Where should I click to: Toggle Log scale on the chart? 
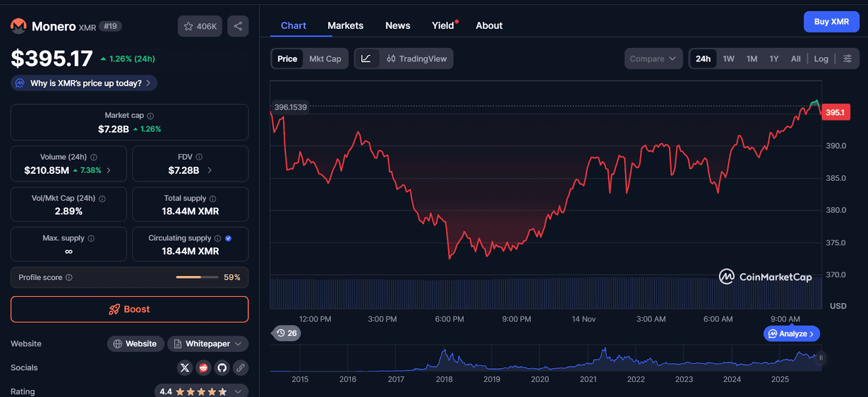[821, 59]
